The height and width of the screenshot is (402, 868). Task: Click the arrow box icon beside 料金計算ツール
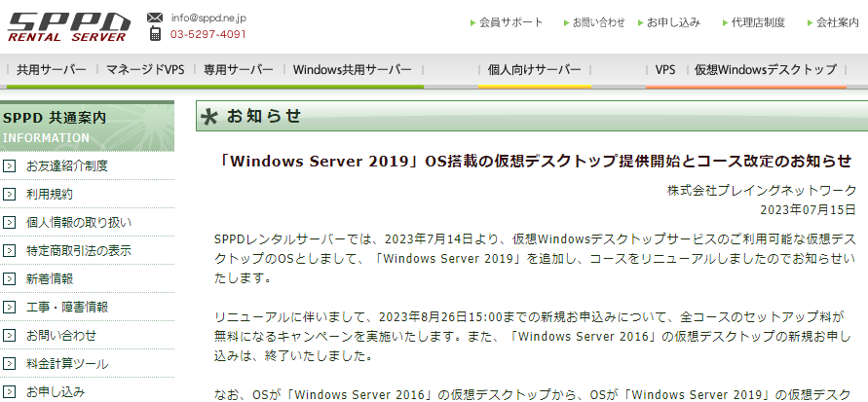[9, 364]
